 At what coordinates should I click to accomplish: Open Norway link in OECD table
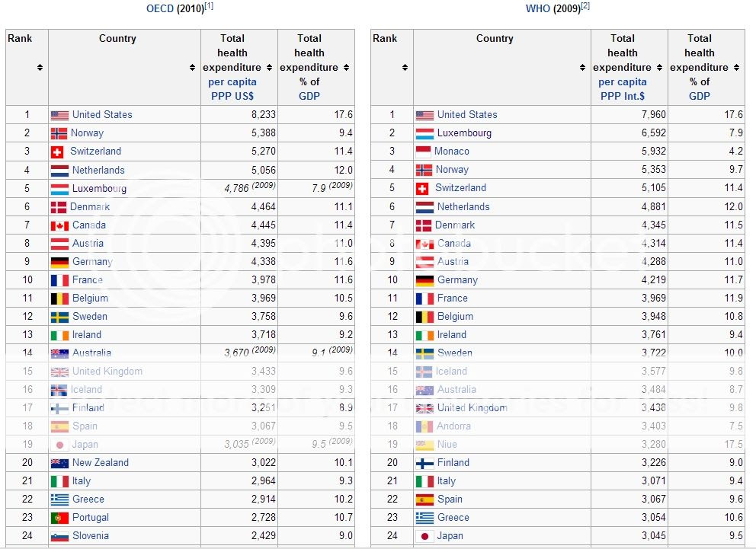(88, 133)
